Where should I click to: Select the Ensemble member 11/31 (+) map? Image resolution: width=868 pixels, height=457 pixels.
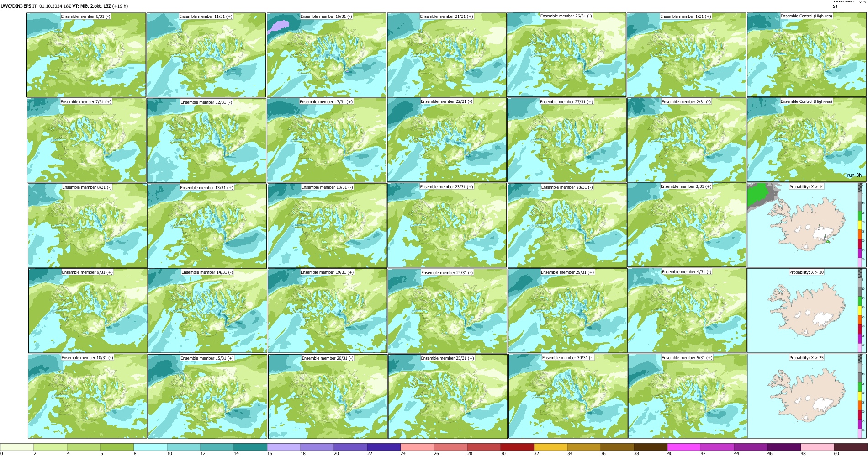[206, 55]
